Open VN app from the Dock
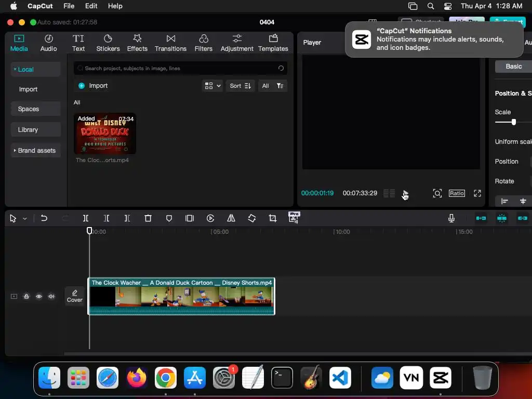The image size is (532, 399). pyautogui.click(x=411, y=378)
